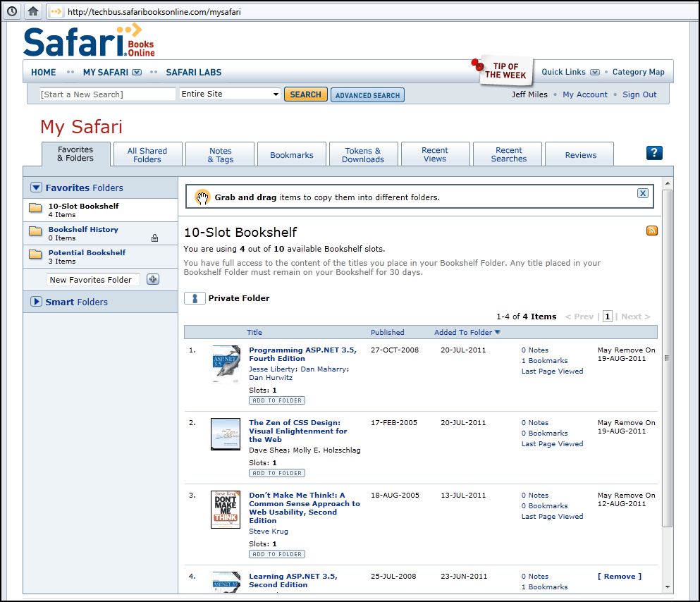Sort by the Added To Folder column arrow
The width and height of the screenshot is (700, 602).
[x=497, y=332]
